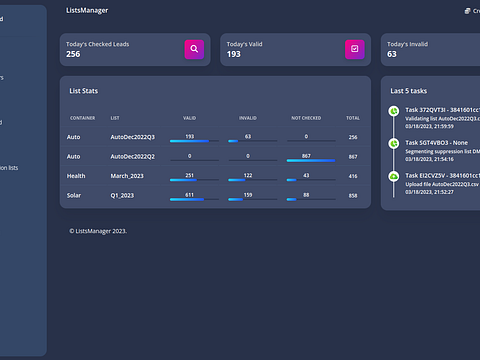
Task: Click the LIST column header
Action: click(x=115, y=118)
